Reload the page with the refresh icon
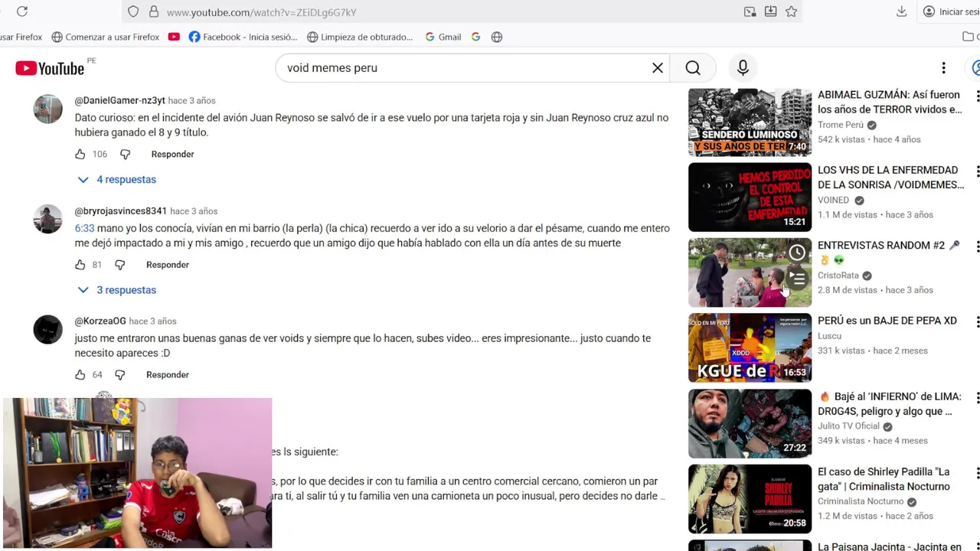Image resolution: width=980 pixels, height=551 pixels. point(22,11)
